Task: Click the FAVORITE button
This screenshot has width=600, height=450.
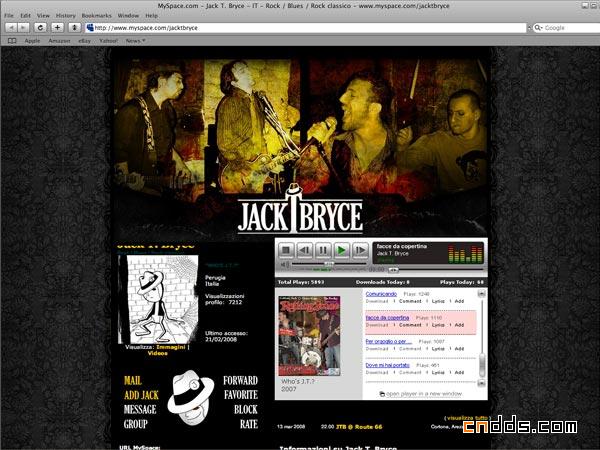Action: pos(241,395)
